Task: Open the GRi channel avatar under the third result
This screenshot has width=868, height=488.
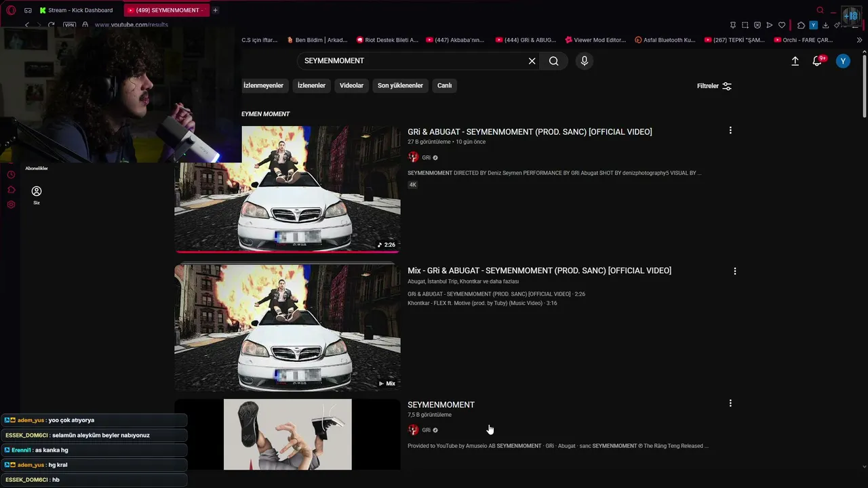Action: coord(413,430)
